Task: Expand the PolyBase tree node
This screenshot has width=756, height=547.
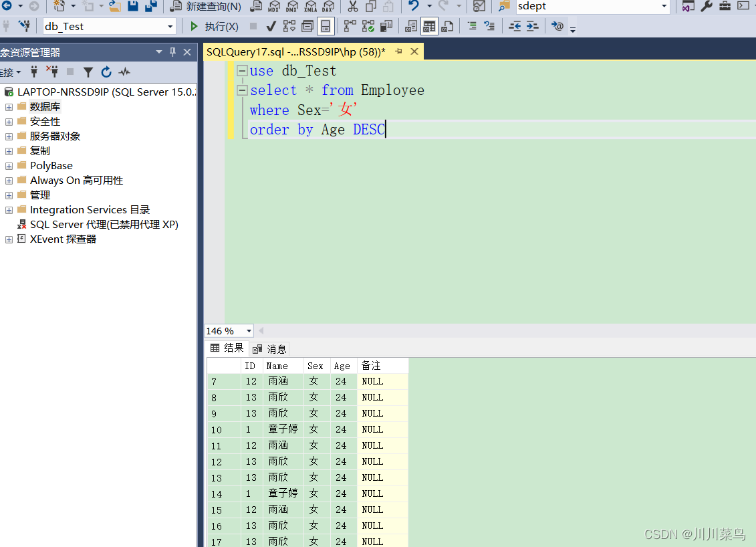Action: click(9, 166)
